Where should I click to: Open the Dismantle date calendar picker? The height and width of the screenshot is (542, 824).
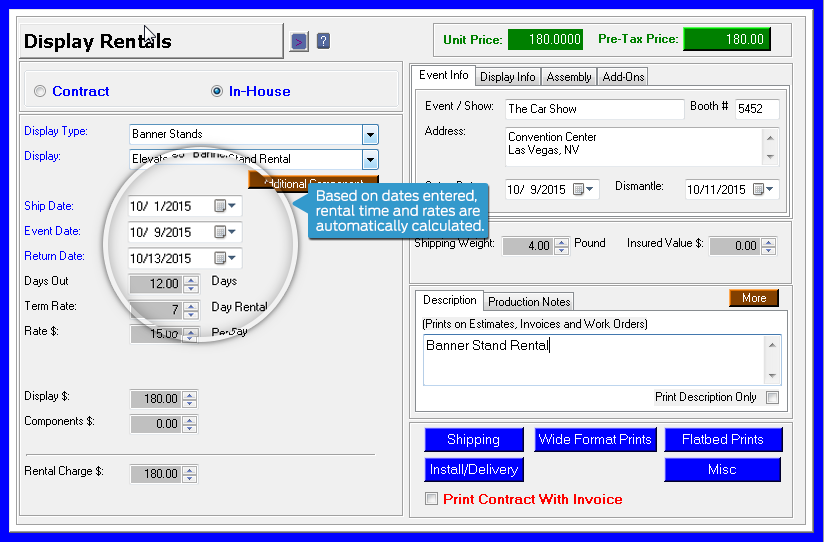tap(763, 189)
